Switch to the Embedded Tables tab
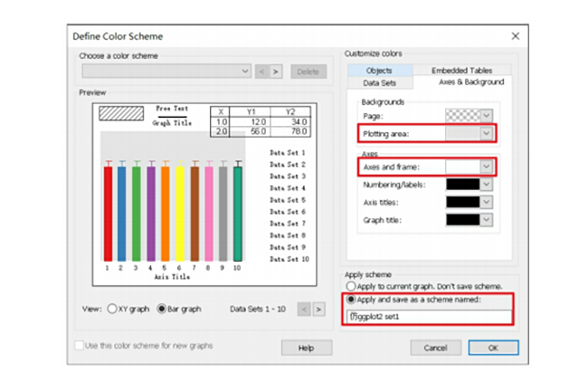This screenshot has height=375, width=588. [462, 71]
